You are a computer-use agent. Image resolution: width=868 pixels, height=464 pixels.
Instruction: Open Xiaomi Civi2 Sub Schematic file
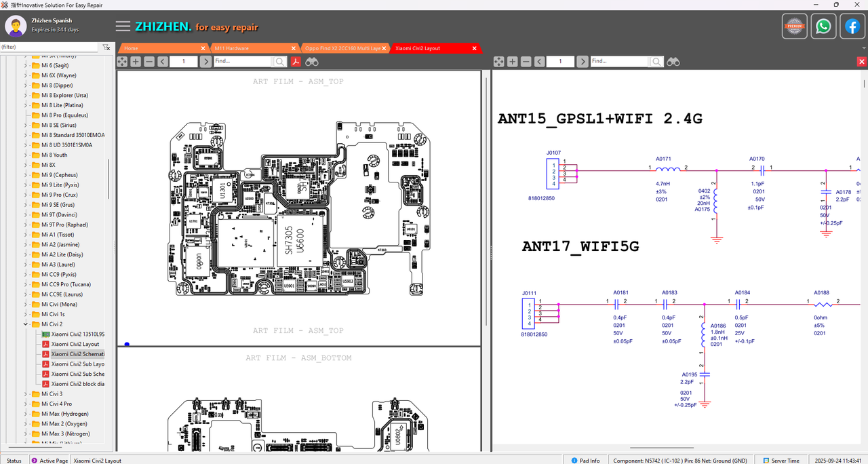(x=73, y=374)
